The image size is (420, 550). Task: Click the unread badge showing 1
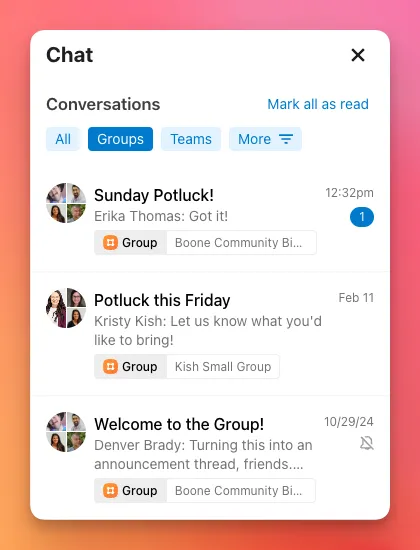pyautogui.click(x=362, y=217)
